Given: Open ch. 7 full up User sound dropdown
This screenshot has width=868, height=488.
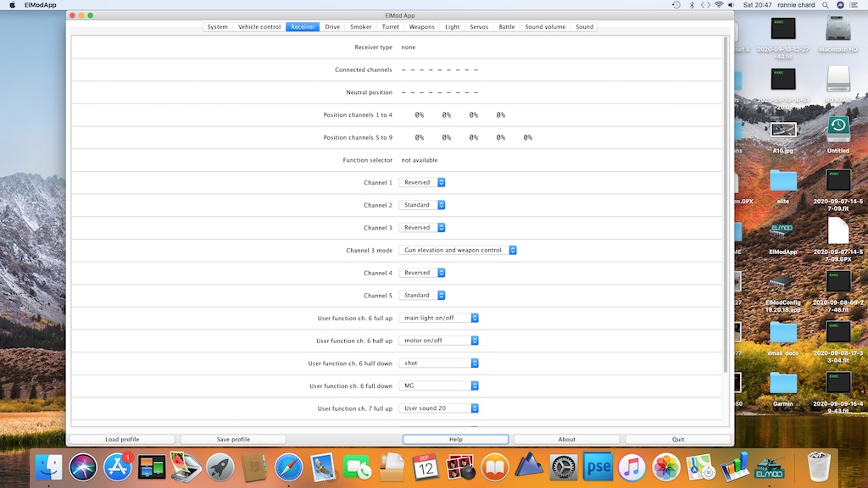Looking at the screenshot, I should click(439, 408).
